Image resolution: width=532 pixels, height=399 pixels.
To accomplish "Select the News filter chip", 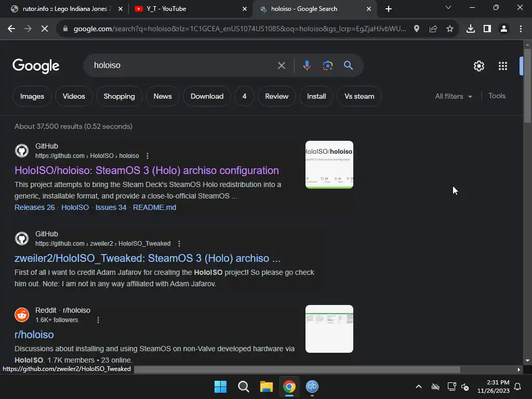I will pos(163,96).
